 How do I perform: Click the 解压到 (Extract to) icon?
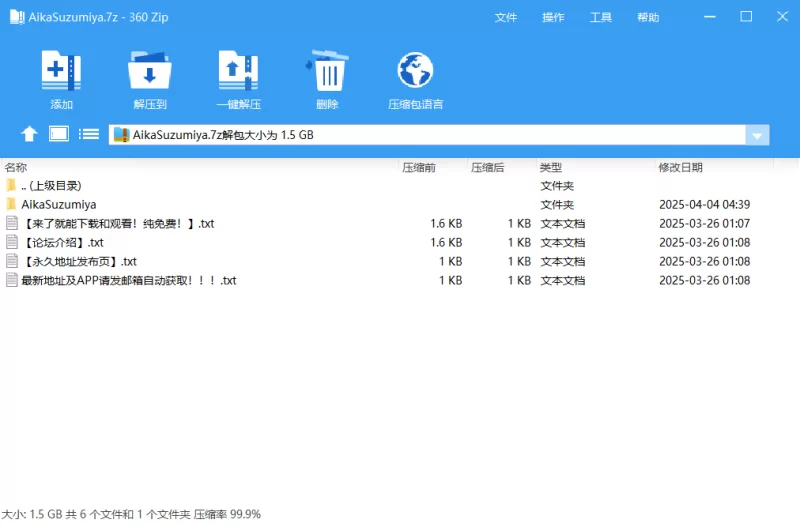click(149, 70)
